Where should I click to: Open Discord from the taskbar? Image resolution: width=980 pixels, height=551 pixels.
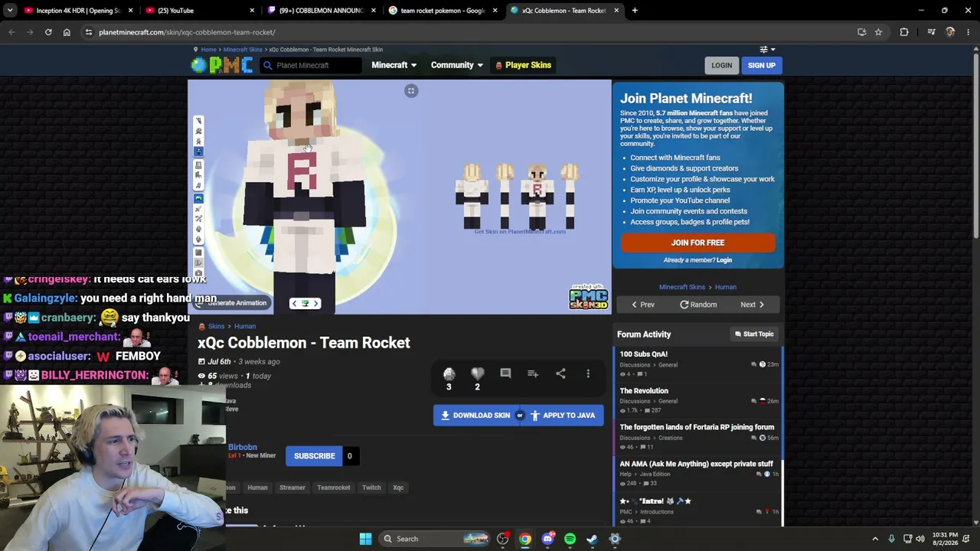pos(547,539)
